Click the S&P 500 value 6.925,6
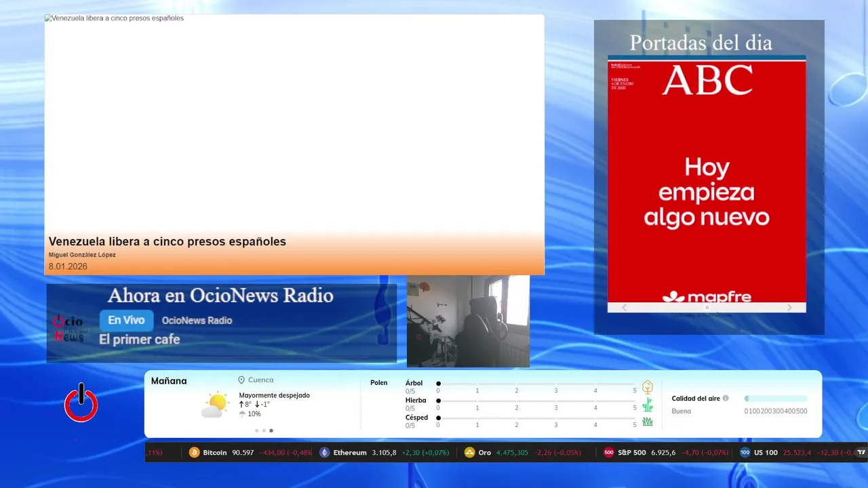The height and width of the screenshot is (488, 868). [x=663, y=452]
